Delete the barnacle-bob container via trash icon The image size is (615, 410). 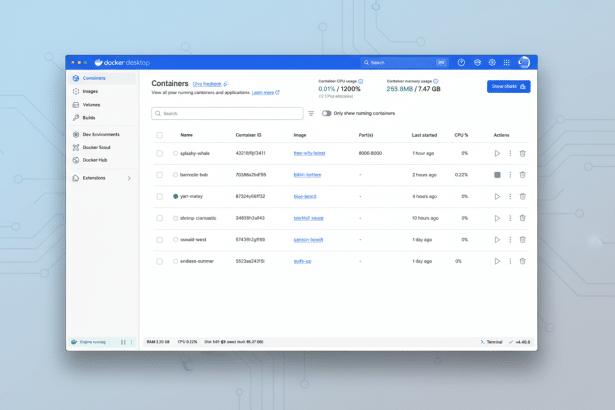[x=522, y=175]
